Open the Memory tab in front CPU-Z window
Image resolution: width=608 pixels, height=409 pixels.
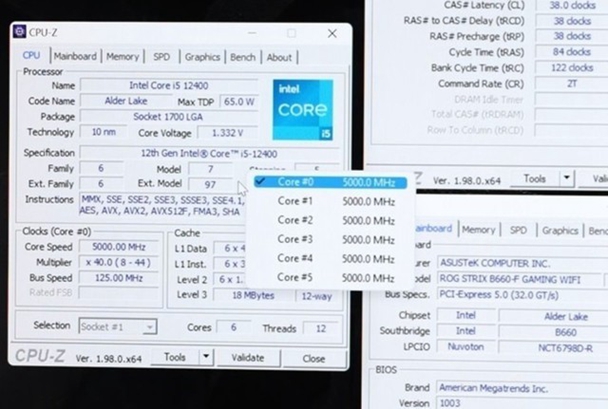[x=123, y=57]
